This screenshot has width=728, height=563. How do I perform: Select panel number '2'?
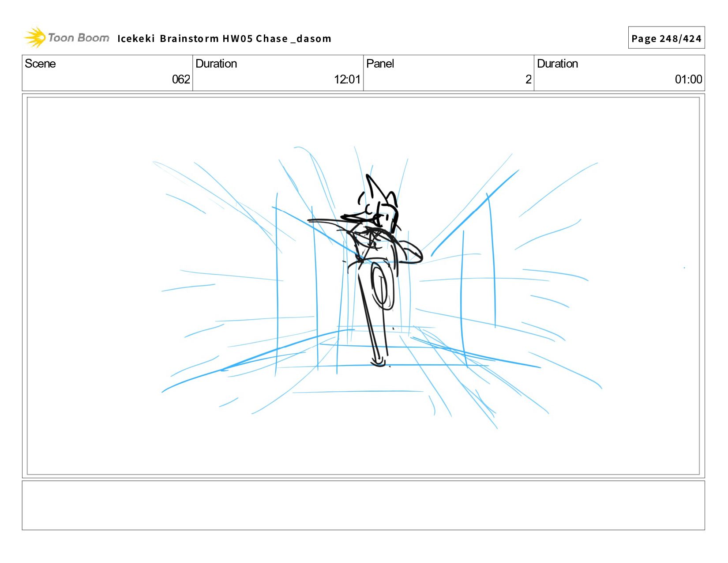(528, 79)
